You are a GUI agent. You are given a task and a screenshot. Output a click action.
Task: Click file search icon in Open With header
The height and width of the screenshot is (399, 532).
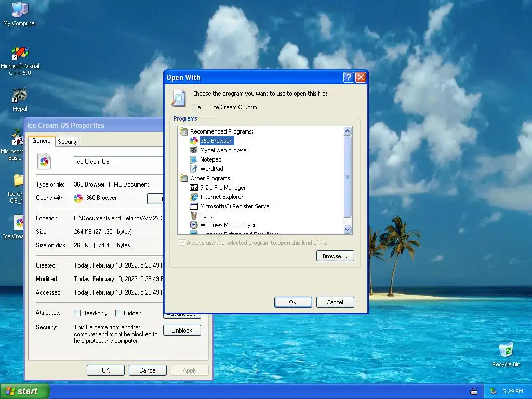click(x=179, y=99)
